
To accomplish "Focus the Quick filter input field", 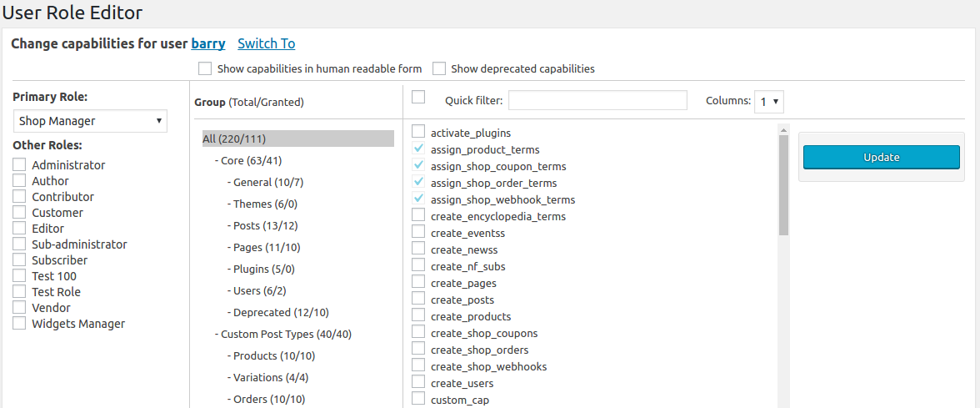I will 597,101.
